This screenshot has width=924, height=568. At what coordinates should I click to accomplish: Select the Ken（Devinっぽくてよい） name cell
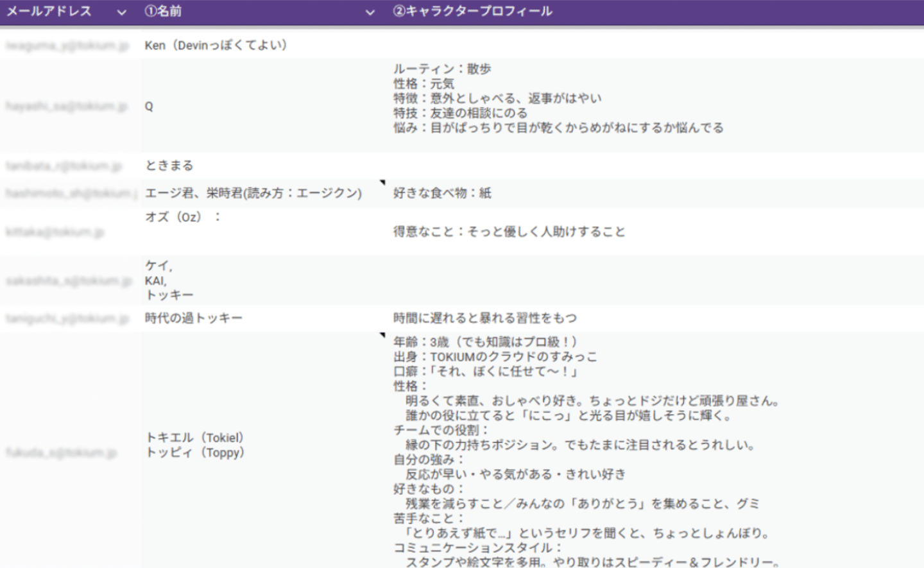[216, 46]
